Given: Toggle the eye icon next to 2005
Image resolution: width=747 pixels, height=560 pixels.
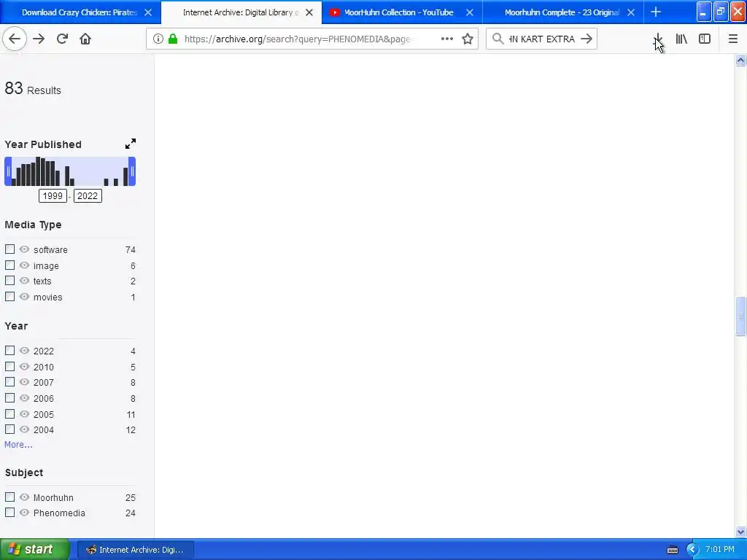Looking at the screenshot, I should click(24, 414).
